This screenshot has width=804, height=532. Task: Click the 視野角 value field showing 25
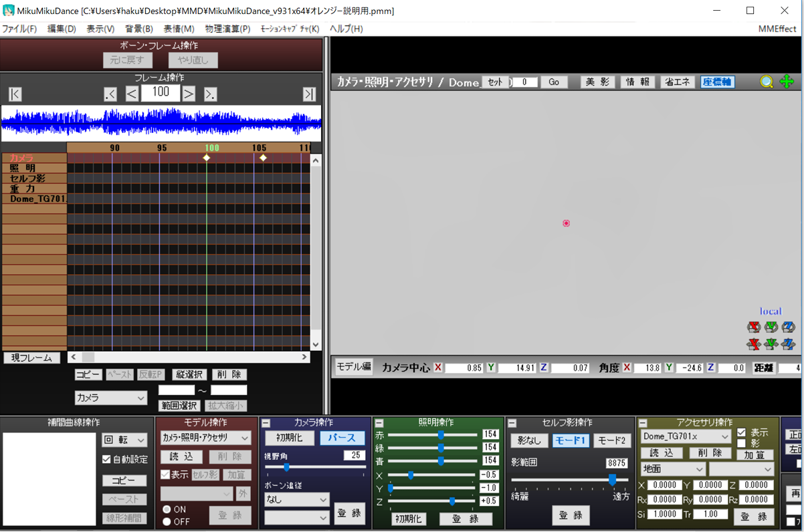[354, 455]
